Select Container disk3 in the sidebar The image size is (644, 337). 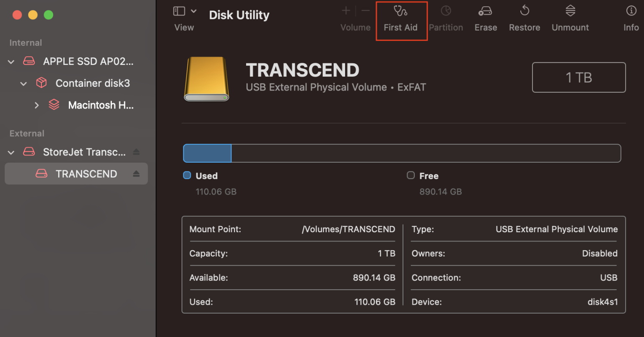point(92,83)
